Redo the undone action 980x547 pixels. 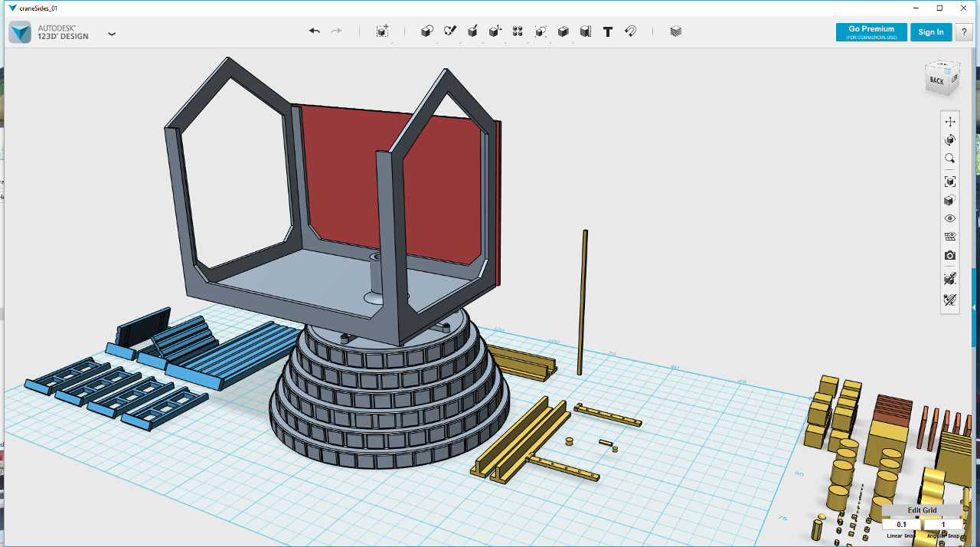(x=336, y=31)
